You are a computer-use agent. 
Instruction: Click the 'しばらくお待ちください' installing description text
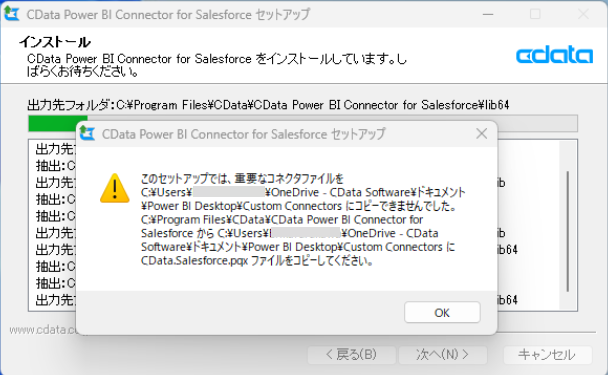point(217,65)
